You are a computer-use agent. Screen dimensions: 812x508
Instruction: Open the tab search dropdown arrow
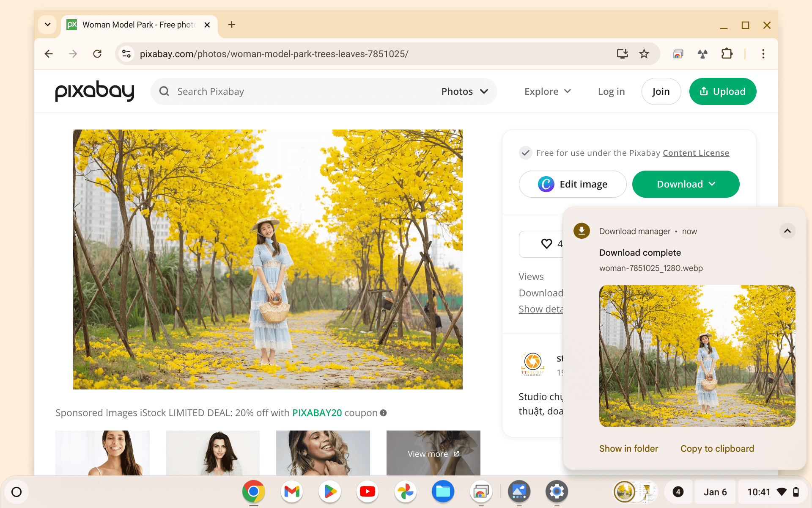pyautogui.click(x=47, y=25)
